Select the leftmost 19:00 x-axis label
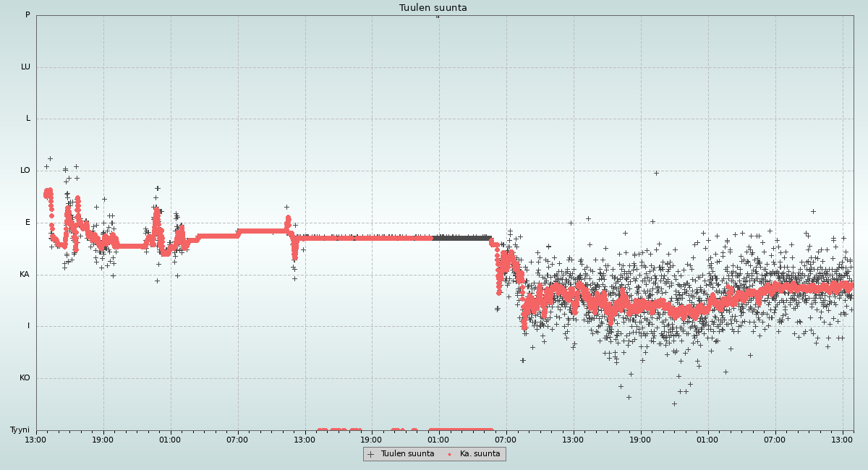Viewport: 868px width, 470px height. [103, 440]
